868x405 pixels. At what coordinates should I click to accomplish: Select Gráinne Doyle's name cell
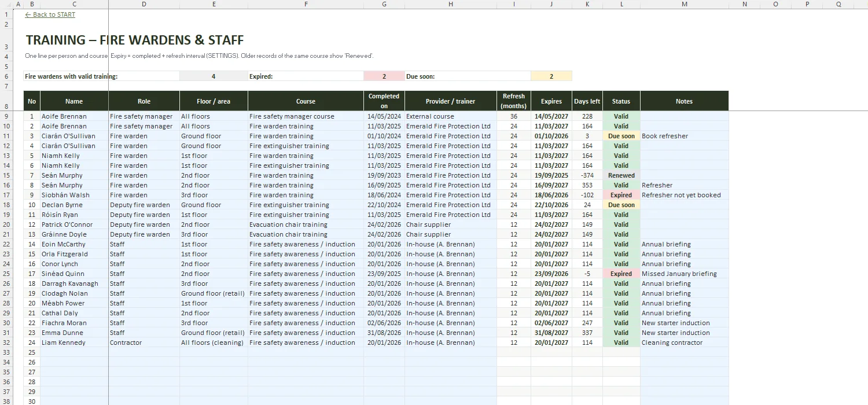74,234
